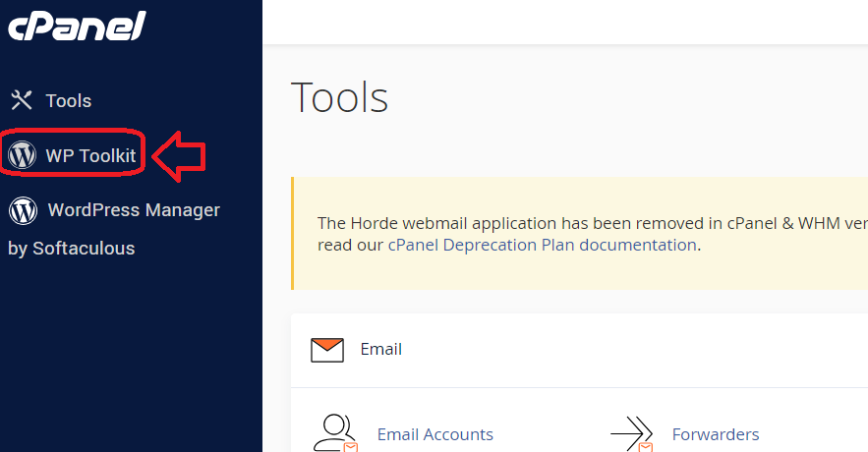Collapse the Email section header
The image size is (868, 452).
579,350
